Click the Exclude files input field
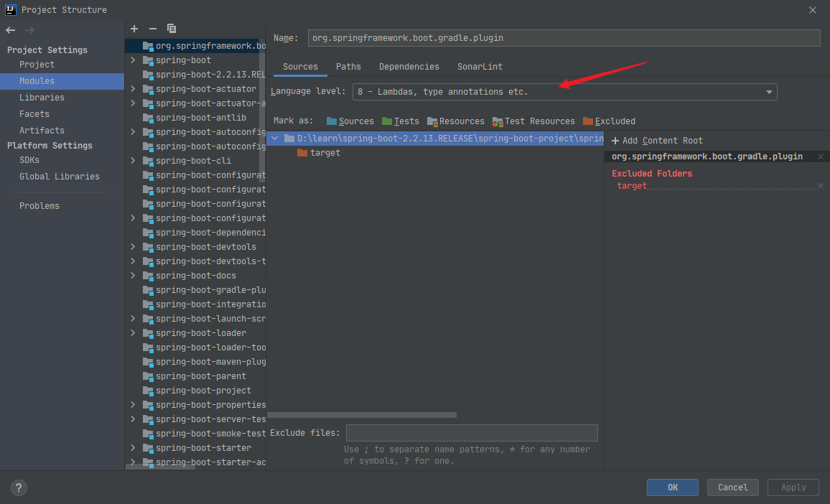Viewport: 830px width, 504px height. pos(472,432)
